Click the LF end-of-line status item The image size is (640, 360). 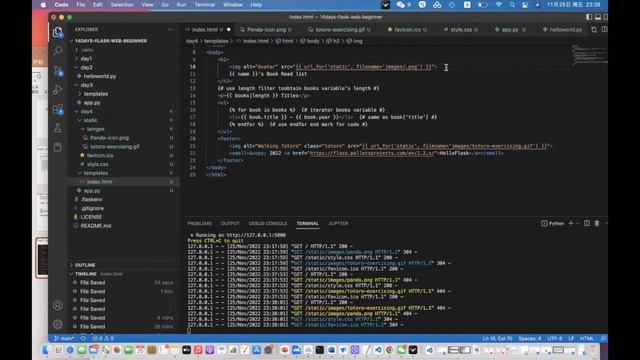571,338
